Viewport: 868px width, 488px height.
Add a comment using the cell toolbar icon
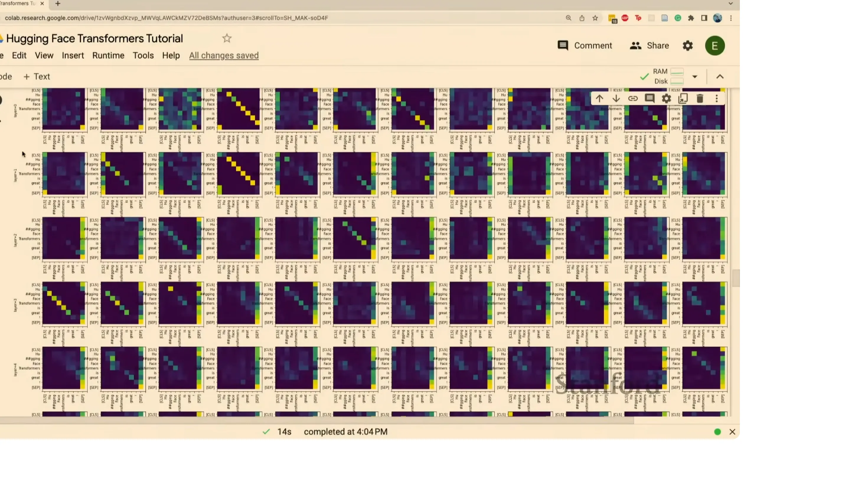coord(650,99)
